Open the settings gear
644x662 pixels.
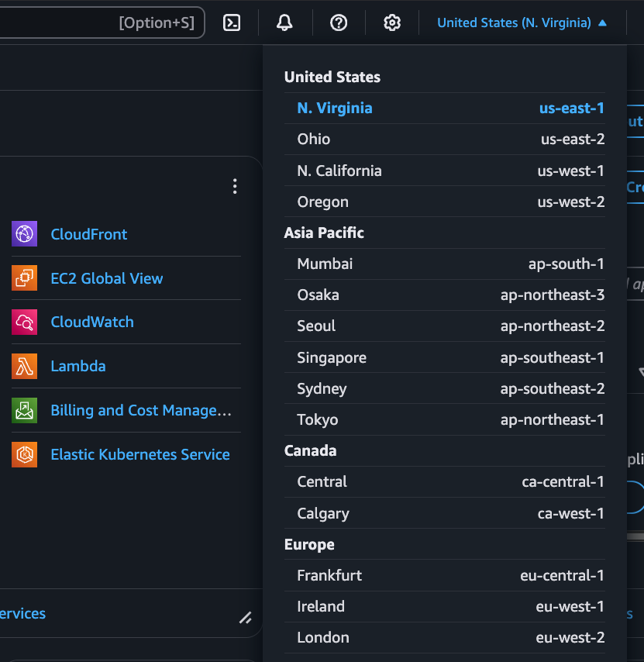(392, 22)
